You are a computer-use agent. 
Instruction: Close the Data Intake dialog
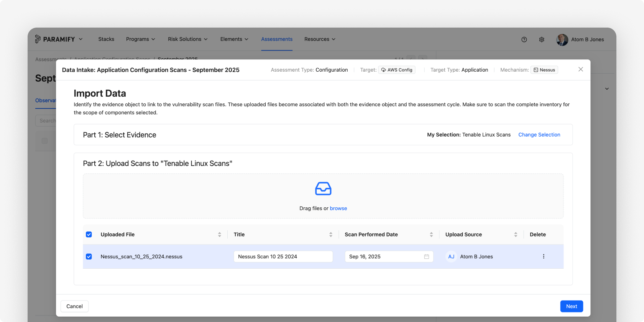pyautogui.click(x=581, y=69)
